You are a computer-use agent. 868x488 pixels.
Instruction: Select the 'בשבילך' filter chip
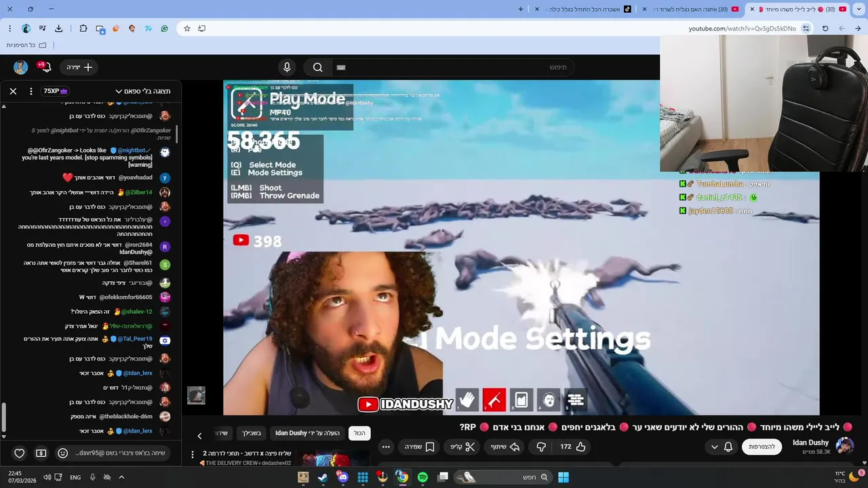252,433
